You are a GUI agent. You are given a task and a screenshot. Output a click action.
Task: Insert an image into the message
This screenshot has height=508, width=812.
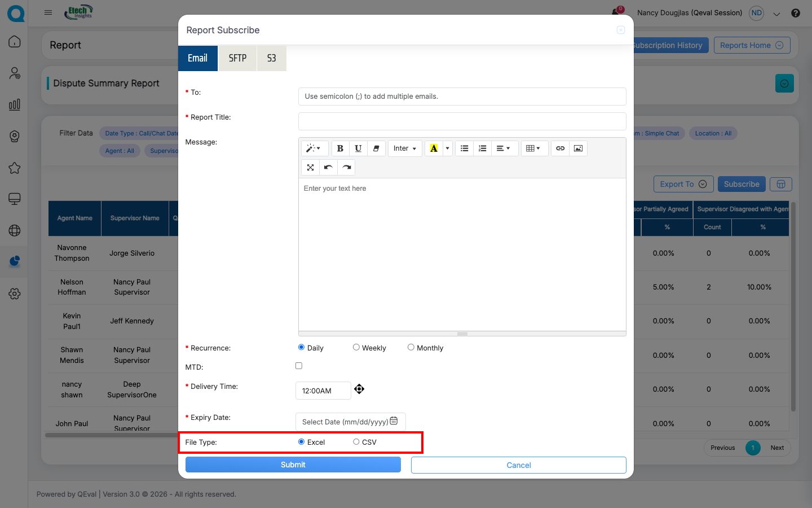pyautogui.click(x=578, y=148)
